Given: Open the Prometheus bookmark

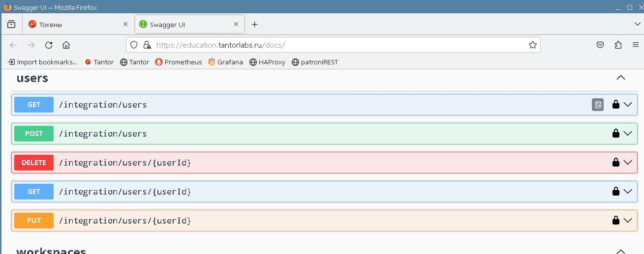Looking at the screenshot, I should 178,62.
